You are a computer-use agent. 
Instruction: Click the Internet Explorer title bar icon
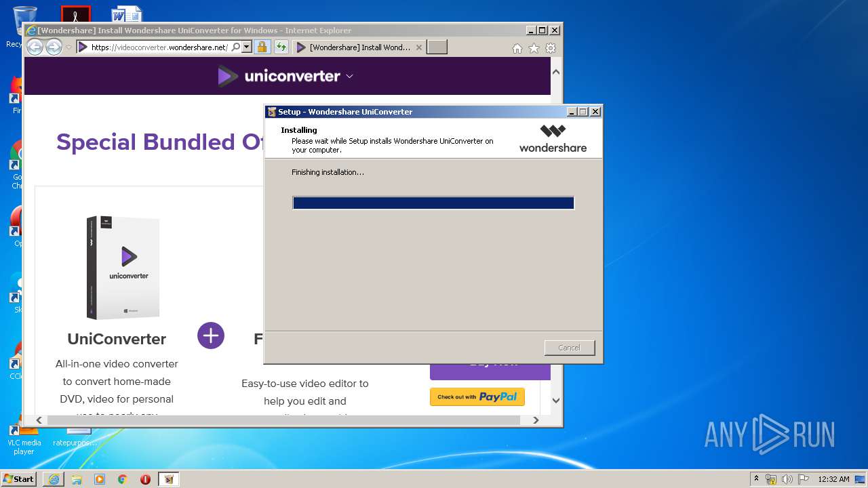pyautogui.click(x=31, y=30)
